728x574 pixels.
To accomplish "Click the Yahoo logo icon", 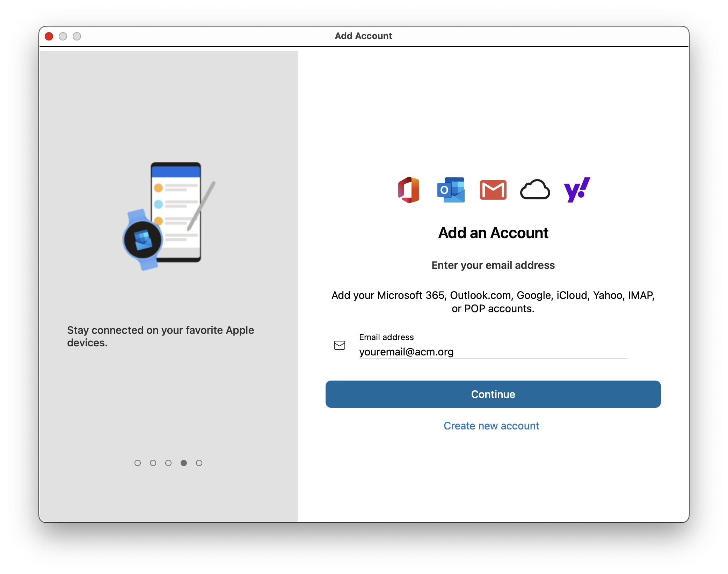I will (x=577, y=190).
